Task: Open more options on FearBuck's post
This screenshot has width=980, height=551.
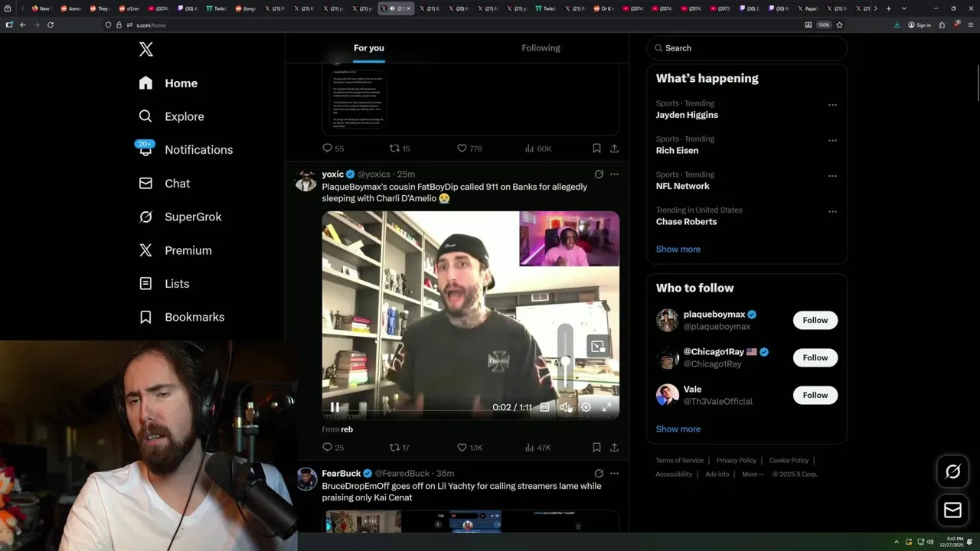Action: coord(614,474)
